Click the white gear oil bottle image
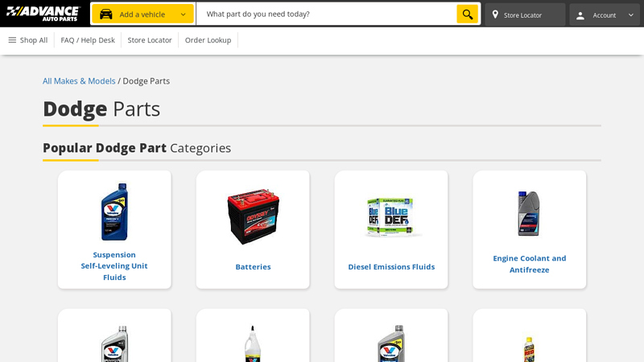644x362 pixels. pyautogui.click(x=253, y=344)
